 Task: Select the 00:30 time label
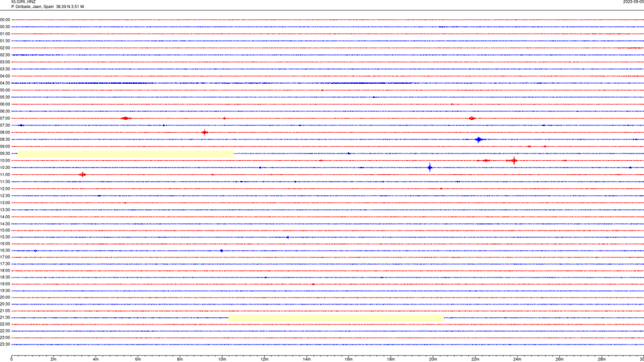pyautogui.click(x=5, y=27)
